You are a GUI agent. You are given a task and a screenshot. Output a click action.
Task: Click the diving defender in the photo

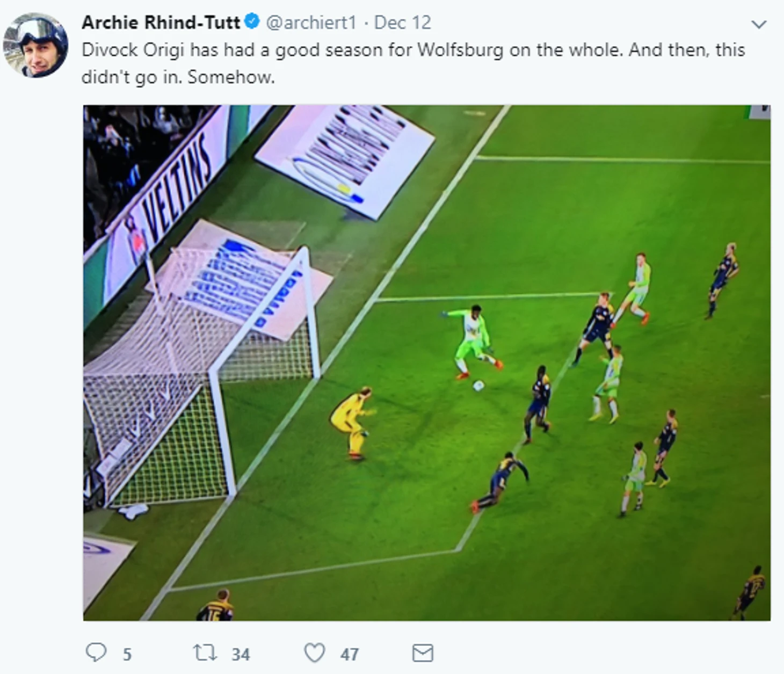click(500, 481)
